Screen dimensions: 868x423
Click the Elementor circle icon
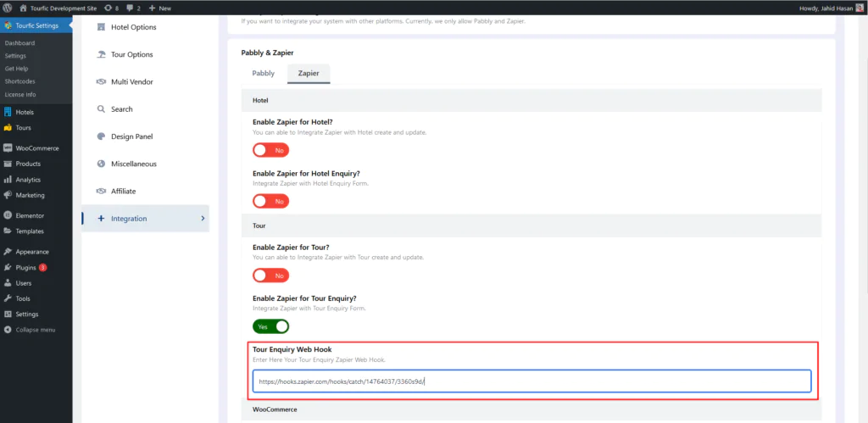[7, 215]
